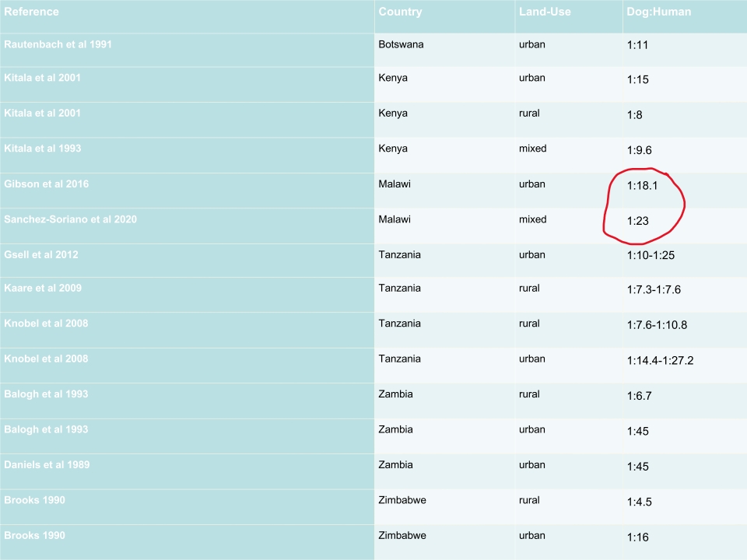Image resolution: width=747 pixels, height=560 pixels.
Task: Select the Kitala et al 1993 reference
Action: (x=42, y=148)
